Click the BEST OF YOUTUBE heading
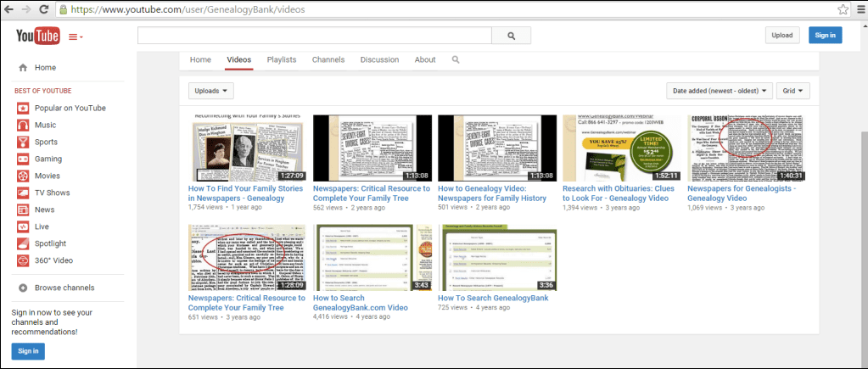868x369 pixels. tap(43, 91)
